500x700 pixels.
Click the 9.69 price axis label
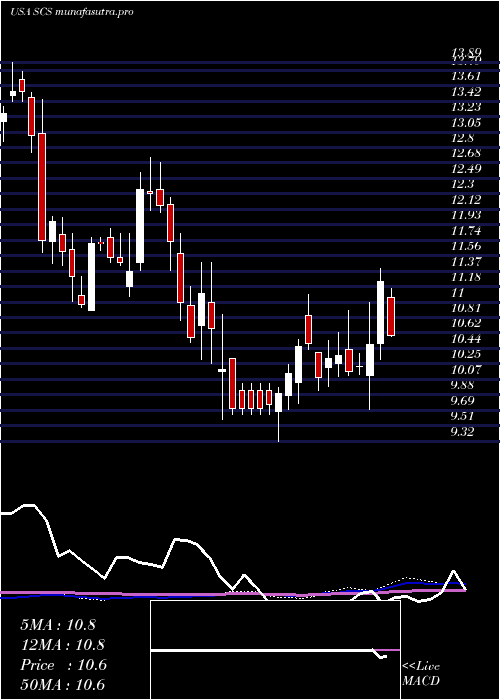464,400
